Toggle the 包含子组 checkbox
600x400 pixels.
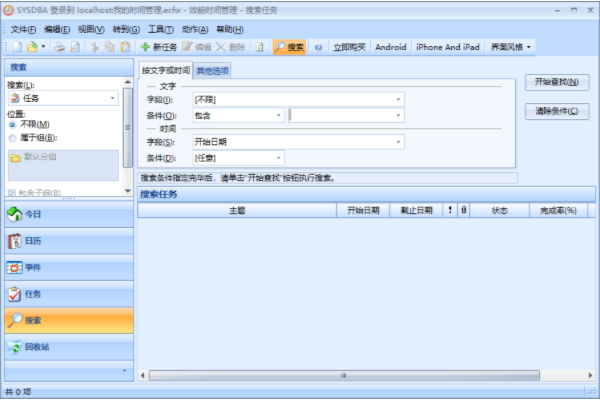[11, 192]
